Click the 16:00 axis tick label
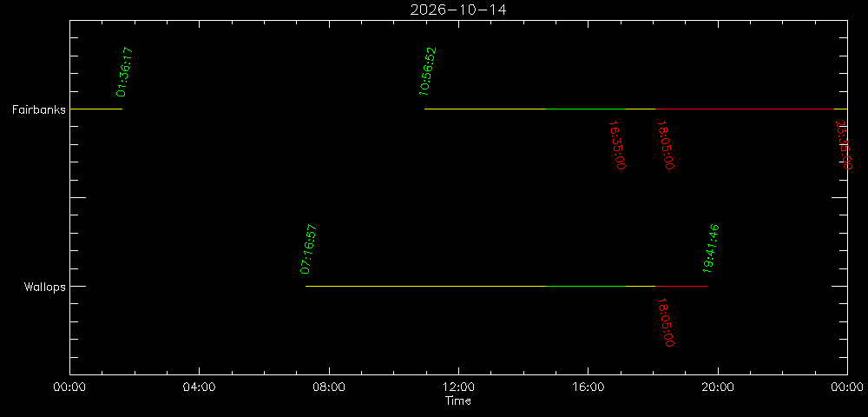 (x=588, y=387)
